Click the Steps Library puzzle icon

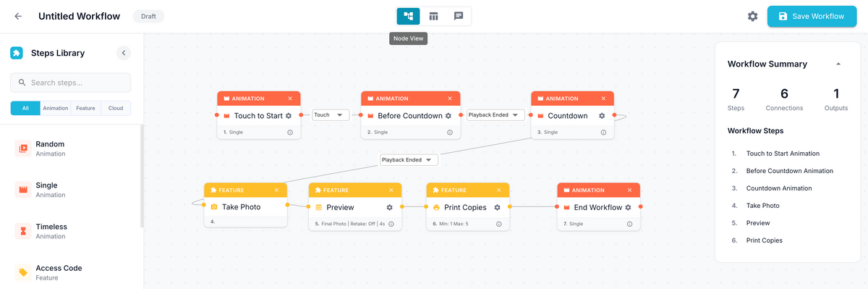[17, 53]
